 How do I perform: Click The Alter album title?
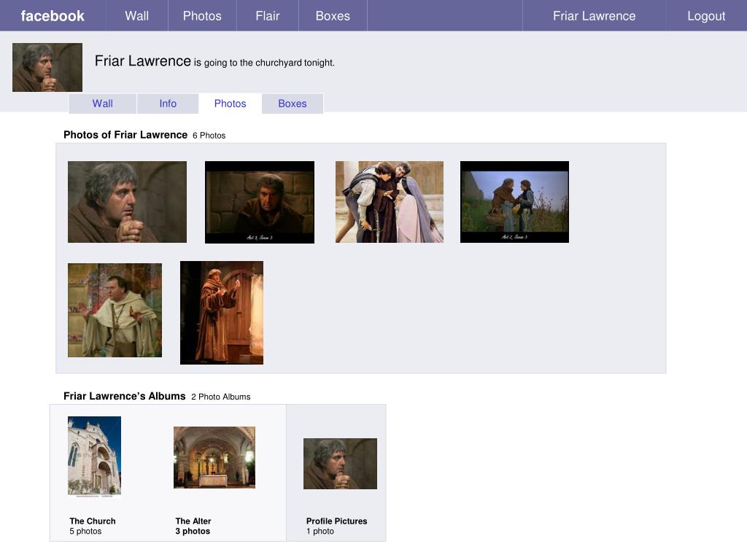pyautogui.click(x=193, y=521)
